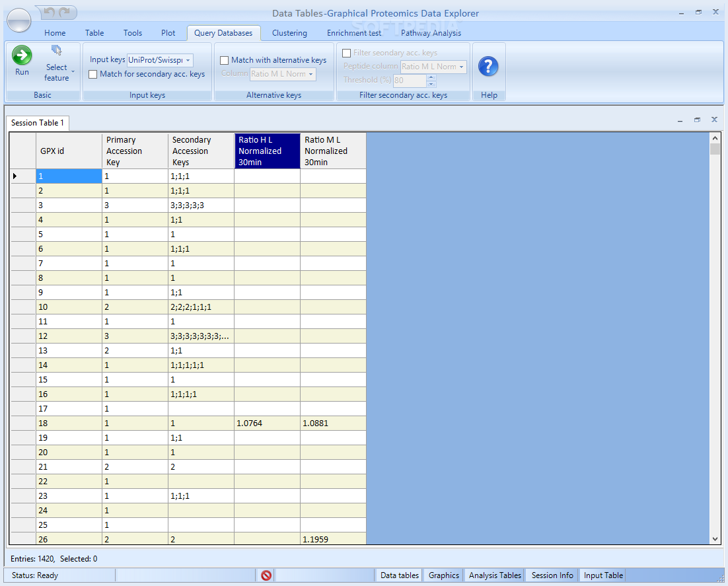Go to the Enrichment test tab
Screen dimensions: 728x586
(x=354, y=33)
